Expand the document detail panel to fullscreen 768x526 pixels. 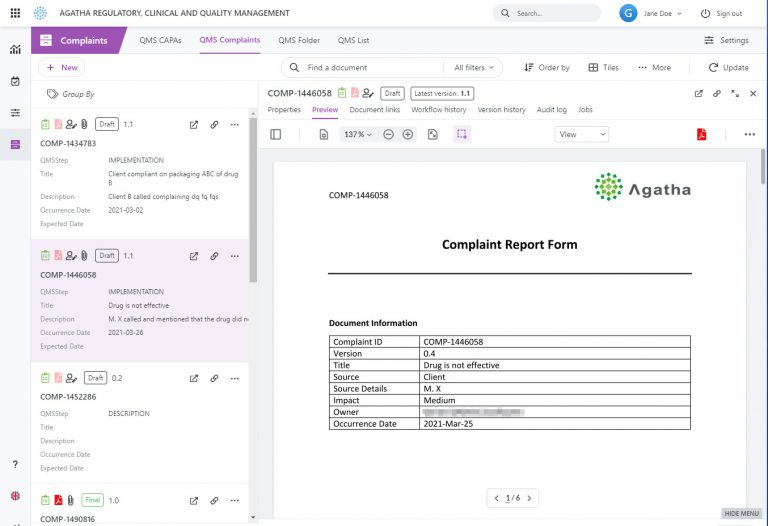[x=736, y=93]
